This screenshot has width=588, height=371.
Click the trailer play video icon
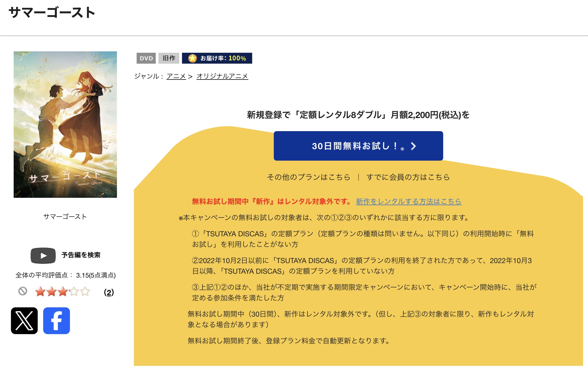coord(43,255)
